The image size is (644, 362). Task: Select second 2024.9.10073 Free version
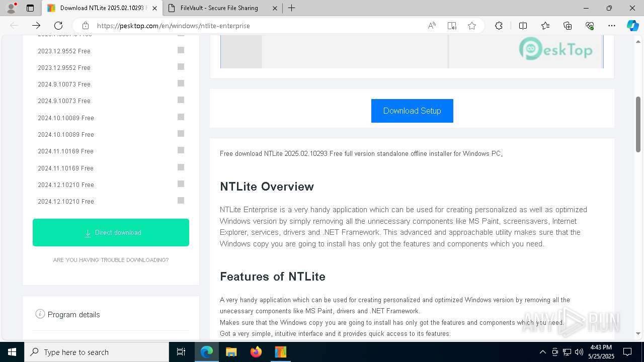point(64,101)
